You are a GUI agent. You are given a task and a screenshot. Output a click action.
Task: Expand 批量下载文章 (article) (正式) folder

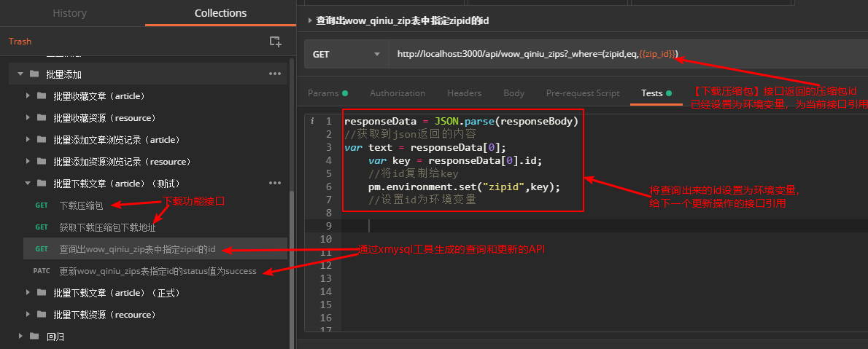click(28, 293)
